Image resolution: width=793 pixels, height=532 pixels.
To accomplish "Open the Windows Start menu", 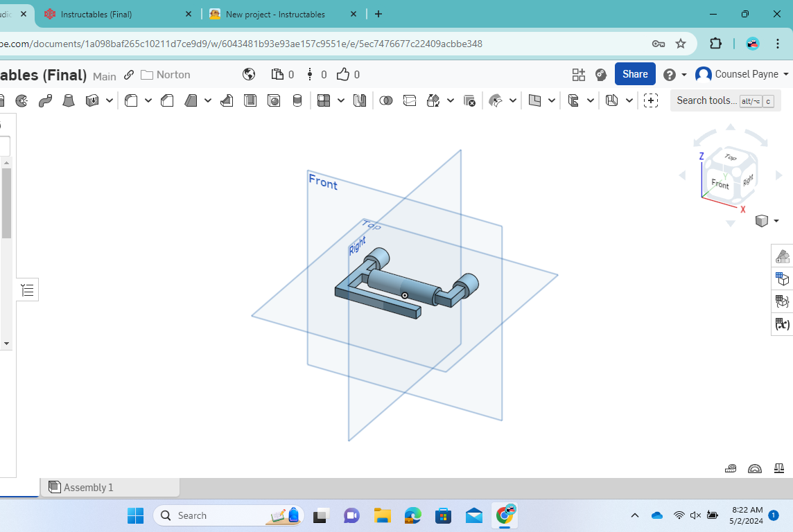I will [x=136, y=516].
